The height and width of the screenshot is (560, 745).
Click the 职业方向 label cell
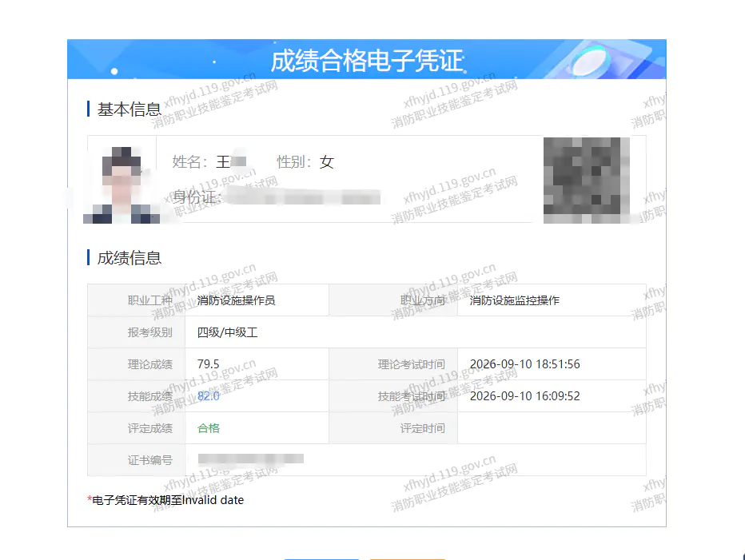(393, 300)
